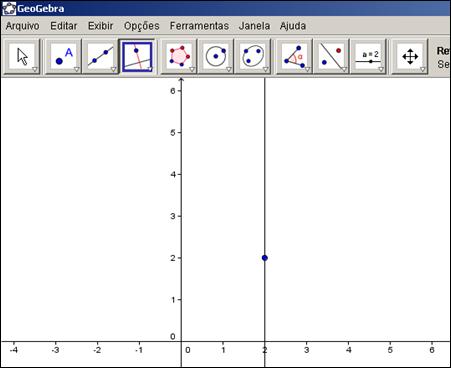Select the Perpendicular line tool
451x368 pixels.
(137, 57)
